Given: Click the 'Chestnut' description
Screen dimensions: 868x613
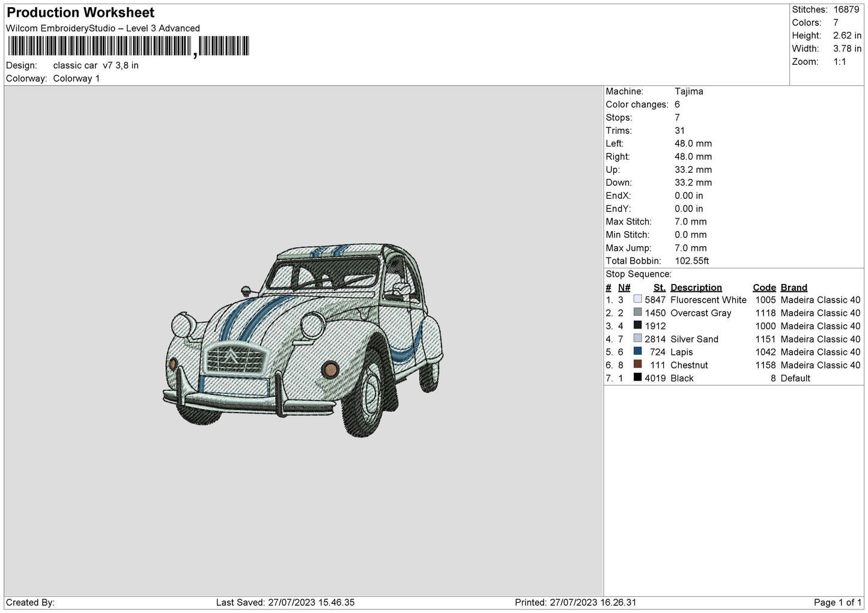Looking at the screenshot, I should tap(689, 365).
